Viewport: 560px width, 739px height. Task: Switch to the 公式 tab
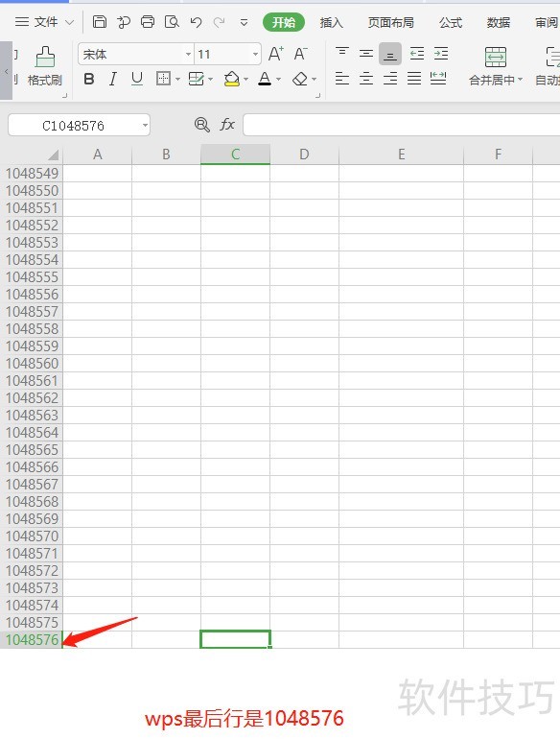tap(451, 23)
